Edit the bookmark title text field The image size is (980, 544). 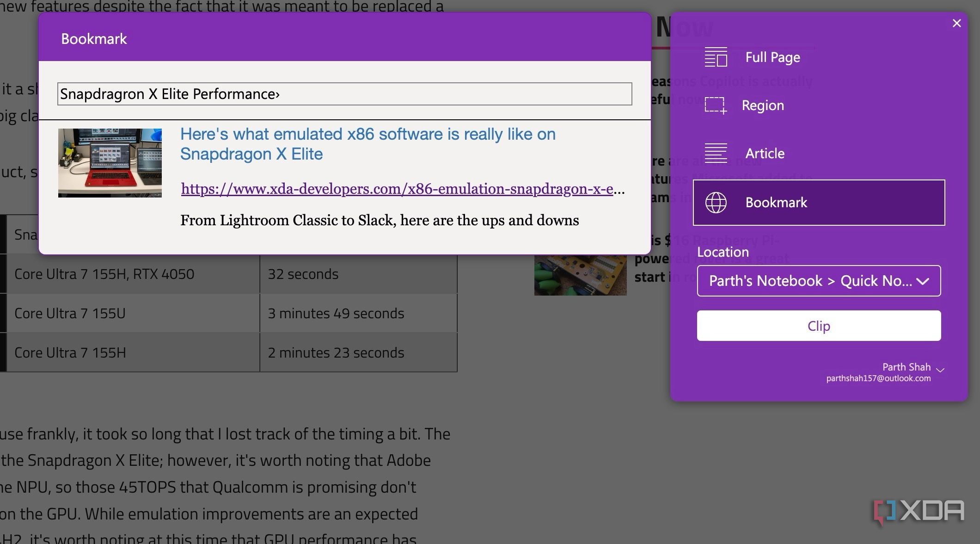[x=344, y=94]
